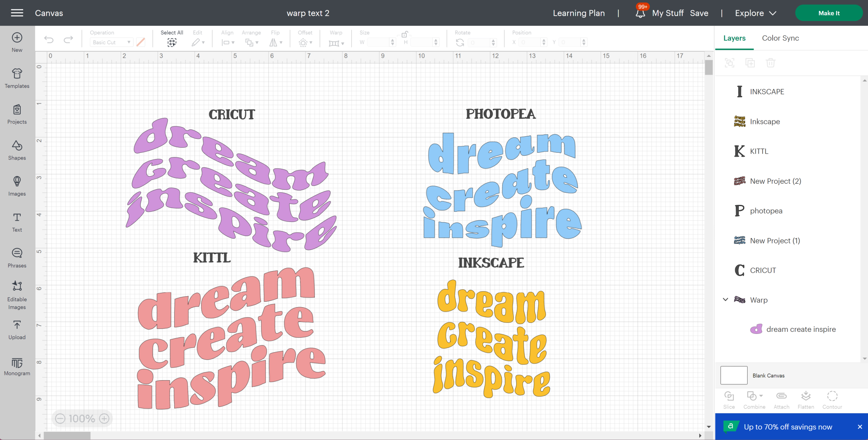Open the Warp dropdown
The image size is (868, 440).
point(337,42)
